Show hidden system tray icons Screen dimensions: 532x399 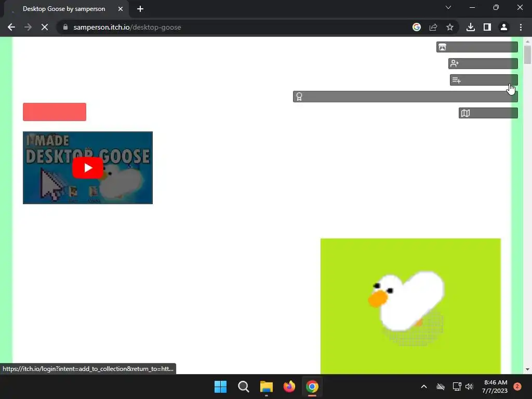(424, 387)
